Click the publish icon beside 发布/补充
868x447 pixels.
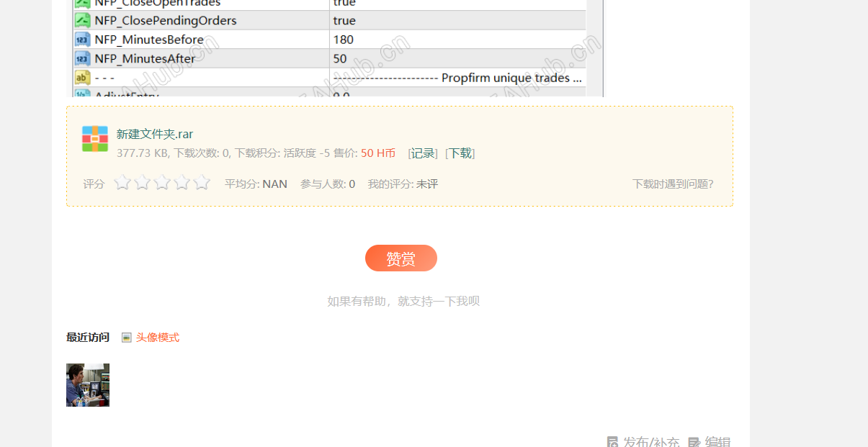click(x=614, y=441)
